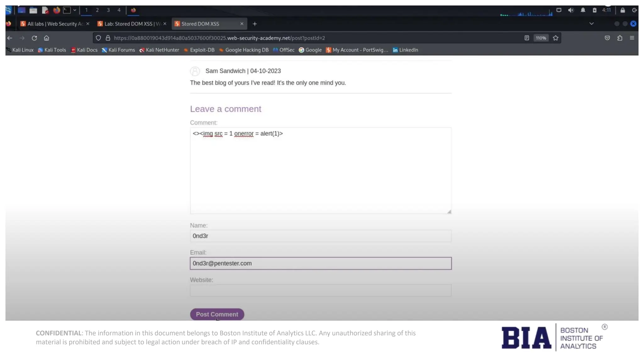The width and height of the screenshot is (644, 362).
Task: Open the Firefox hamburger application menu
Action: 632,38
